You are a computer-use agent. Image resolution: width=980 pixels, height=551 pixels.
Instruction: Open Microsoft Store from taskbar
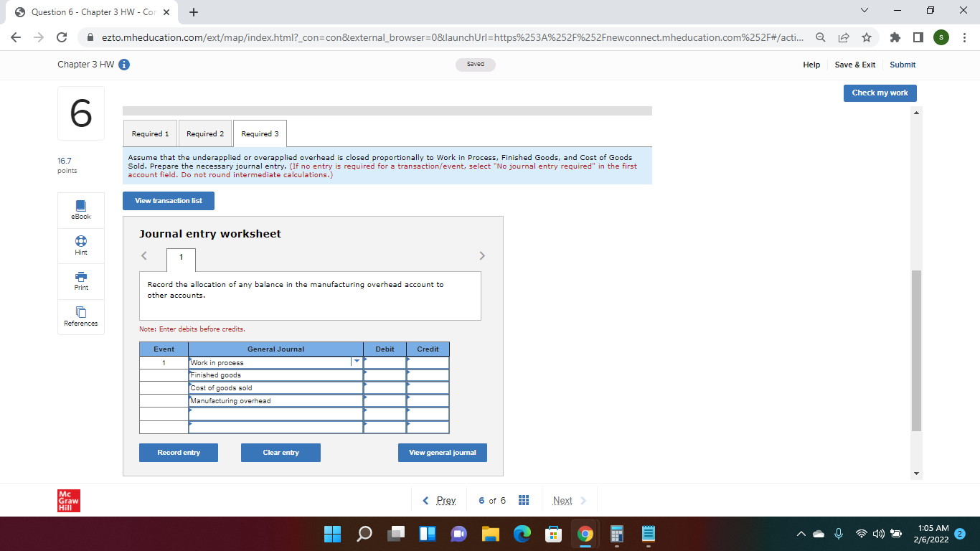[x=554, y=534]
